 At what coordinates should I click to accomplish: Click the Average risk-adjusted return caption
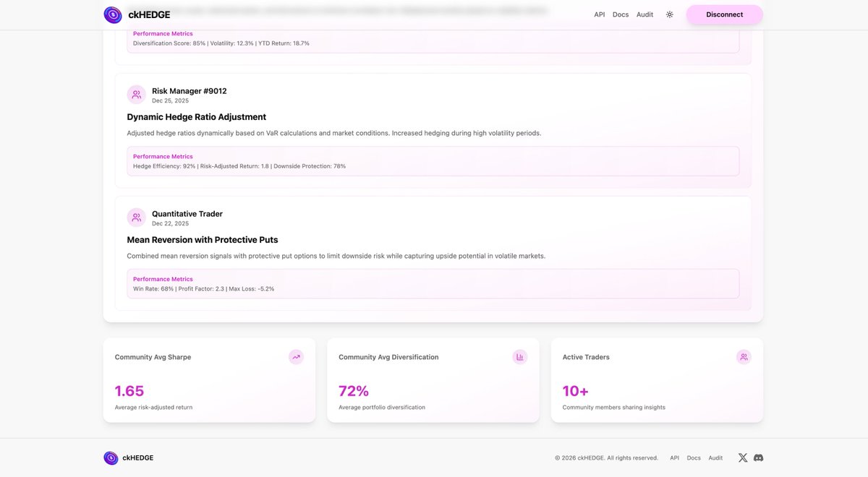coord(153,408)
